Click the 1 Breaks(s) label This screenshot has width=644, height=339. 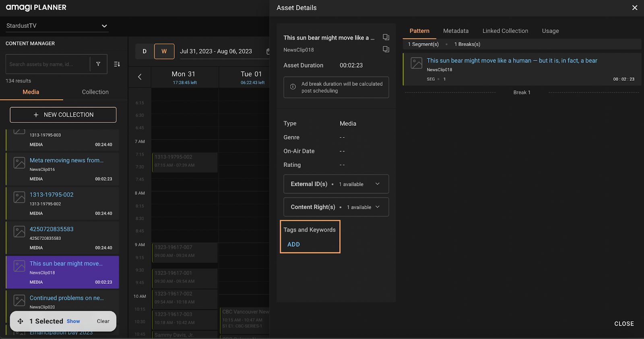467,44
